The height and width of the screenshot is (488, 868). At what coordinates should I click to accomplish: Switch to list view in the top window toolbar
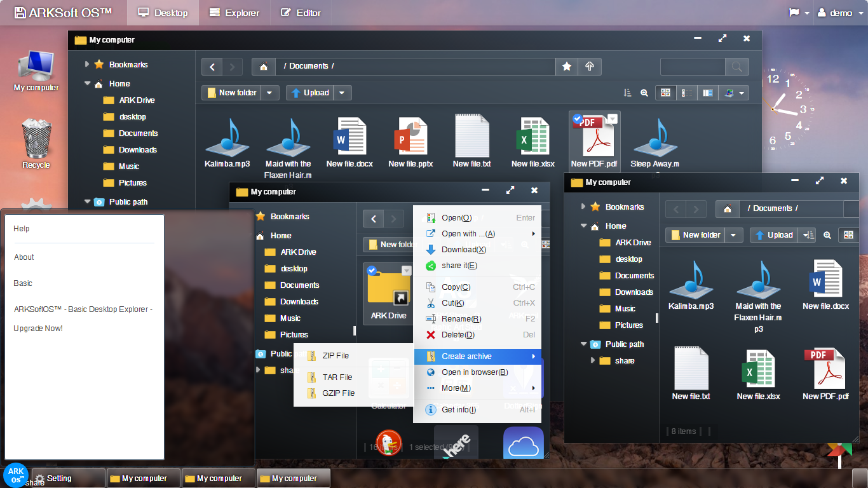click(686, 93)
